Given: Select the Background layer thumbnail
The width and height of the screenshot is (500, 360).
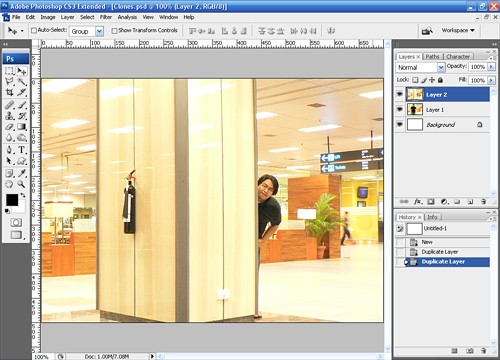Looking at the screenshot, I should [415, 125].
